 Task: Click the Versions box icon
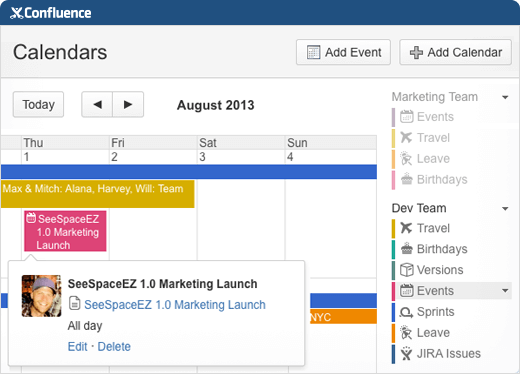click(x=406, y=270)
